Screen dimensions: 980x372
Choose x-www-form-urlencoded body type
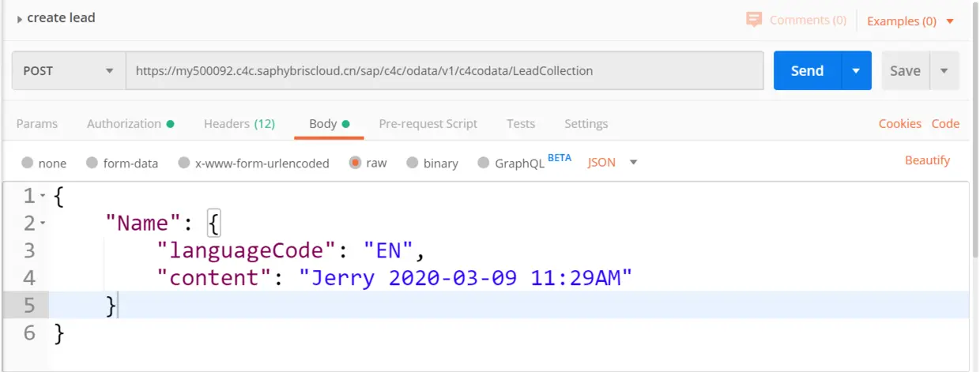click(x=184, y=163)
